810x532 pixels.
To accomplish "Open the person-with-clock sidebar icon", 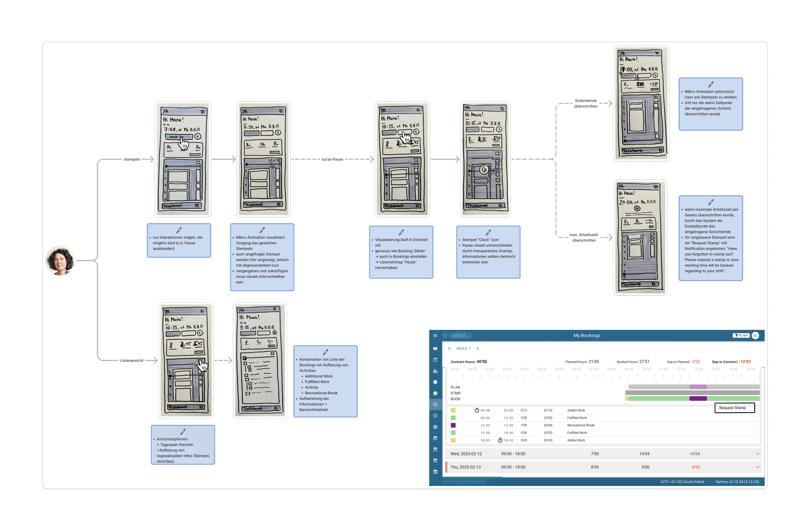I will pos(435,371).
